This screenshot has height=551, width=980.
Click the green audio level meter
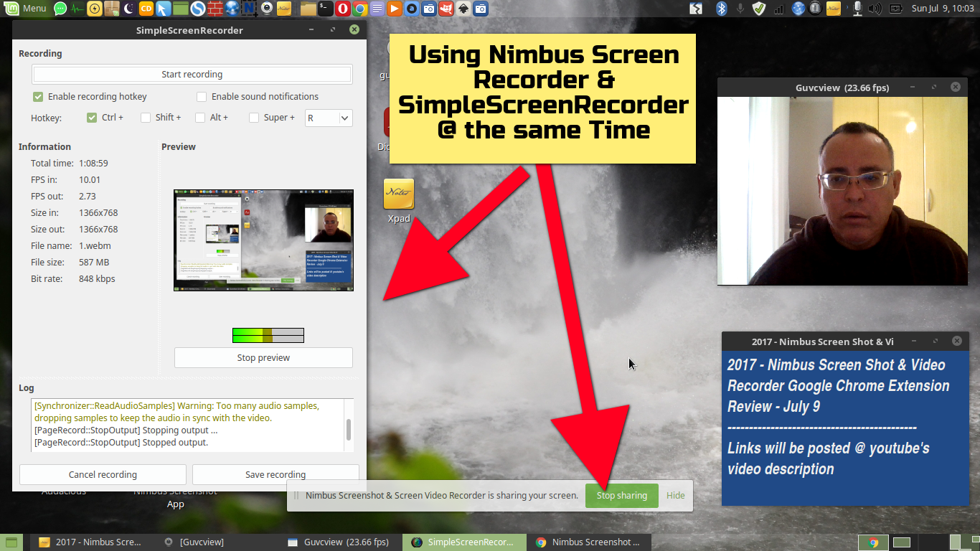coord(268,335)
